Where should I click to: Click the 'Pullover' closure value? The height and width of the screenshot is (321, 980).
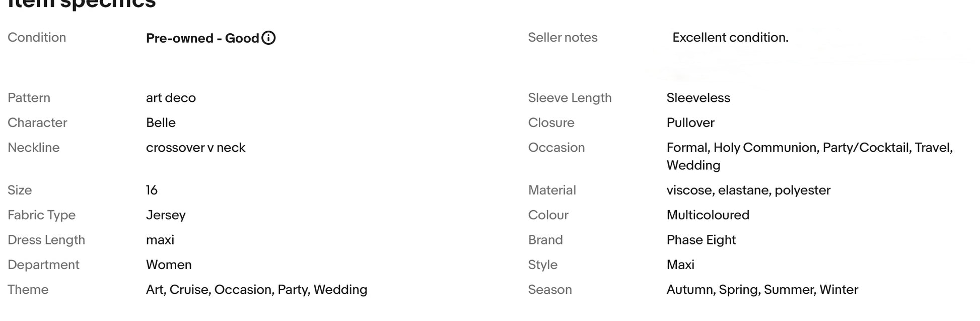[x=690, y=122]
